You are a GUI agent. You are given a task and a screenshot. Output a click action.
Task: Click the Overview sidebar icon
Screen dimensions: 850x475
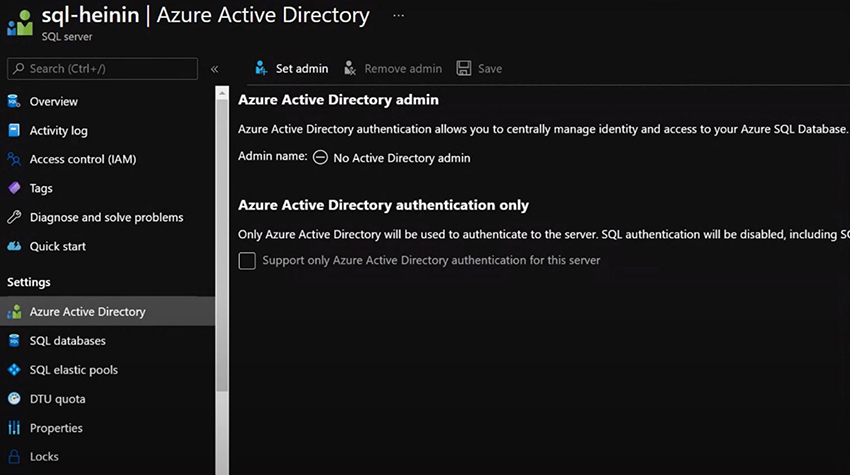tap(14, 101)
